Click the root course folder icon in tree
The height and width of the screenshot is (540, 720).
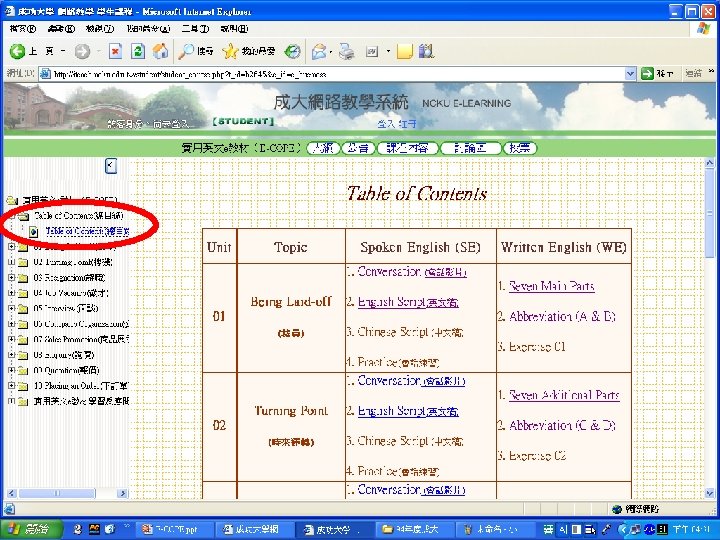point(12,200)
